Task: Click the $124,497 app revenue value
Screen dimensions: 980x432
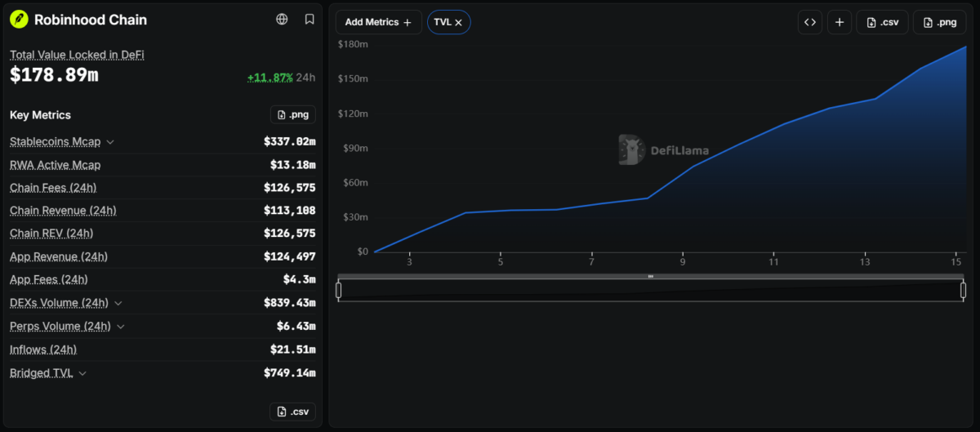Action: (290, 256)
